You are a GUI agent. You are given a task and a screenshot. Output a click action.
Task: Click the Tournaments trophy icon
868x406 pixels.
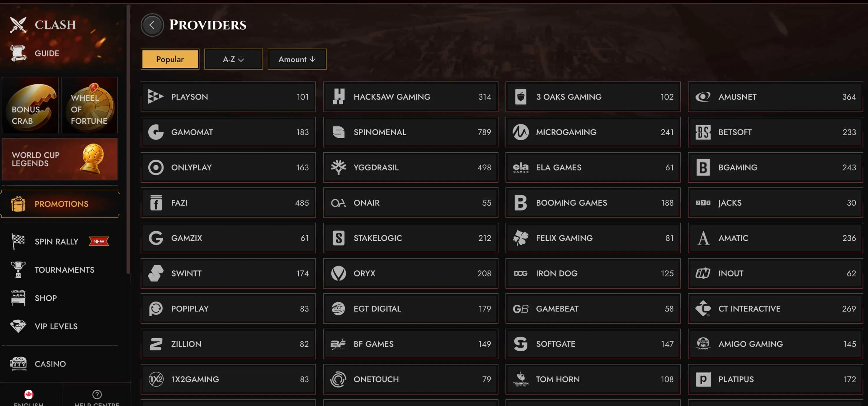click(18, 270)
